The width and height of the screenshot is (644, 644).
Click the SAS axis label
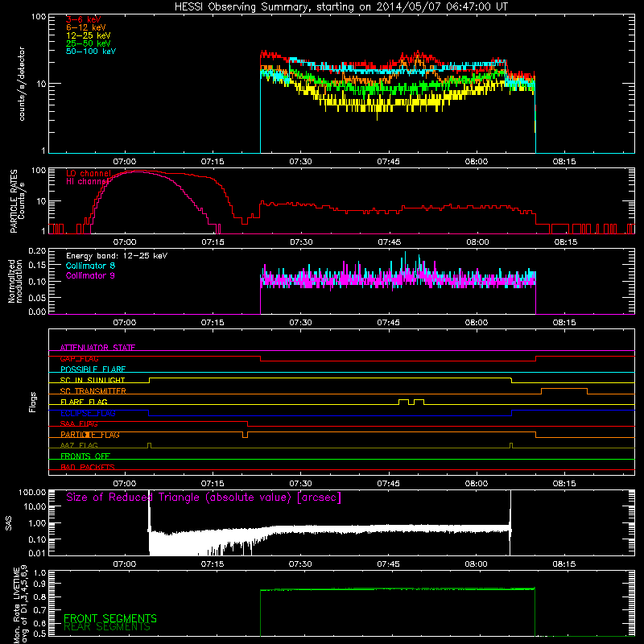(x=9, y=523)
